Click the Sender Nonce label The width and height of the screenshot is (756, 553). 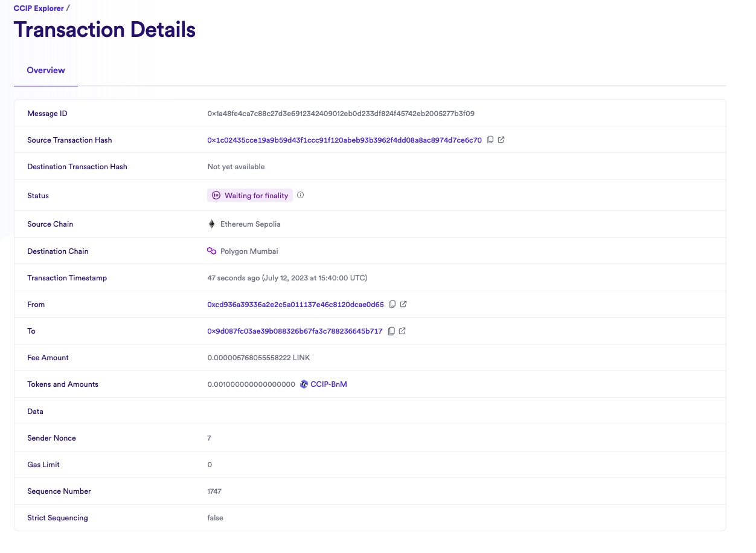[51, 438]
